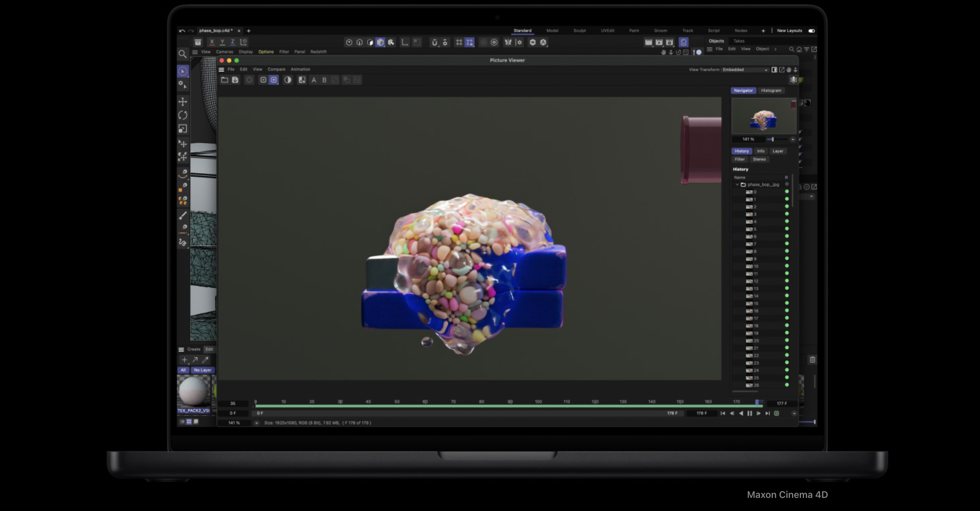Click the Info button
This screenshot has height=511, width=980.
761,151
